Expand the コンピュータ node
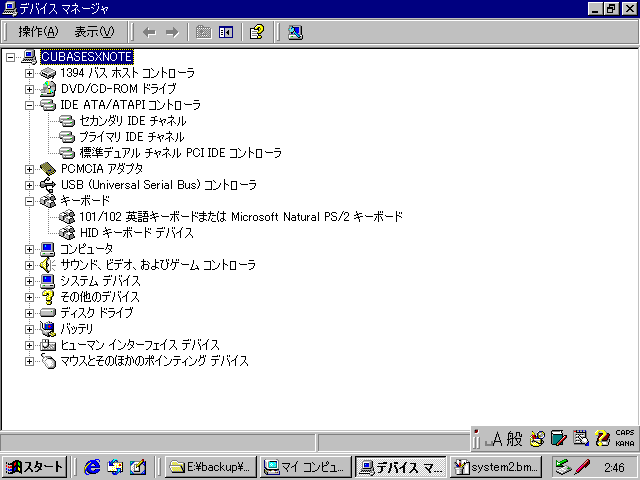 point(29,249)
